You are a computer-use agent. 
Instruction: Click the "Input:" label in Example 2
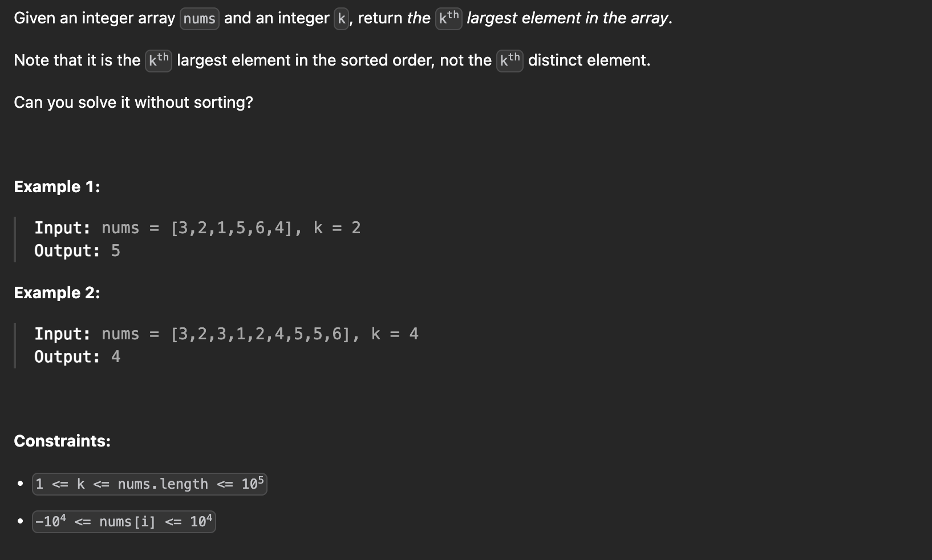[62, 334]
